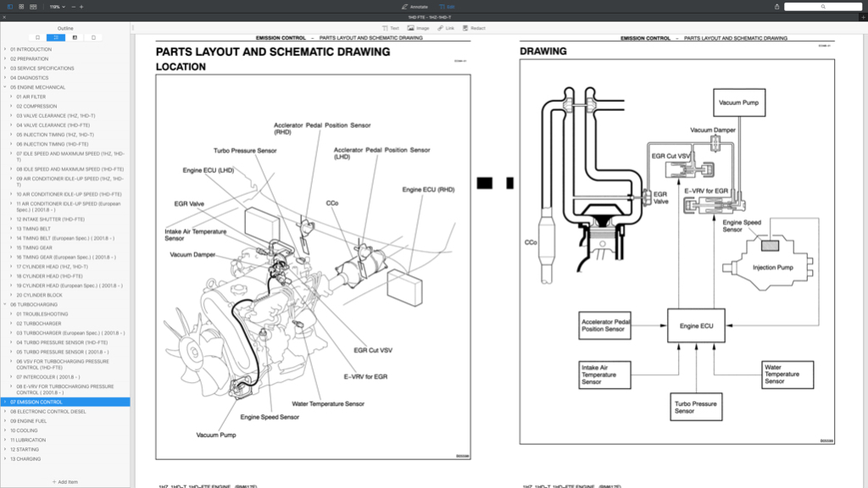Expand the 09 ENGINE FUEL section
This screenshot has width=868, height=488.
coord(5,421)
